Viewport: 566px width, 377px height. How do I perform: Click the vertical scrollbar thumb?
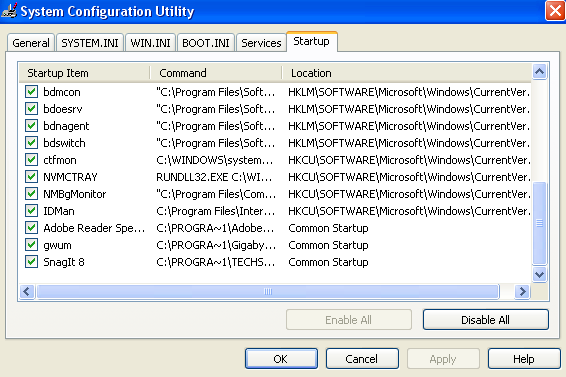539,223
